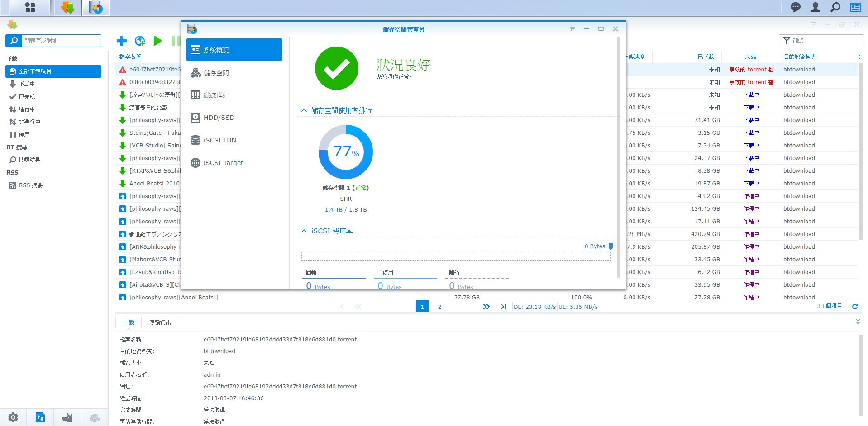Add a new download task with plus icon
Screen dimensions: 868x426
[x=122, y=41]
